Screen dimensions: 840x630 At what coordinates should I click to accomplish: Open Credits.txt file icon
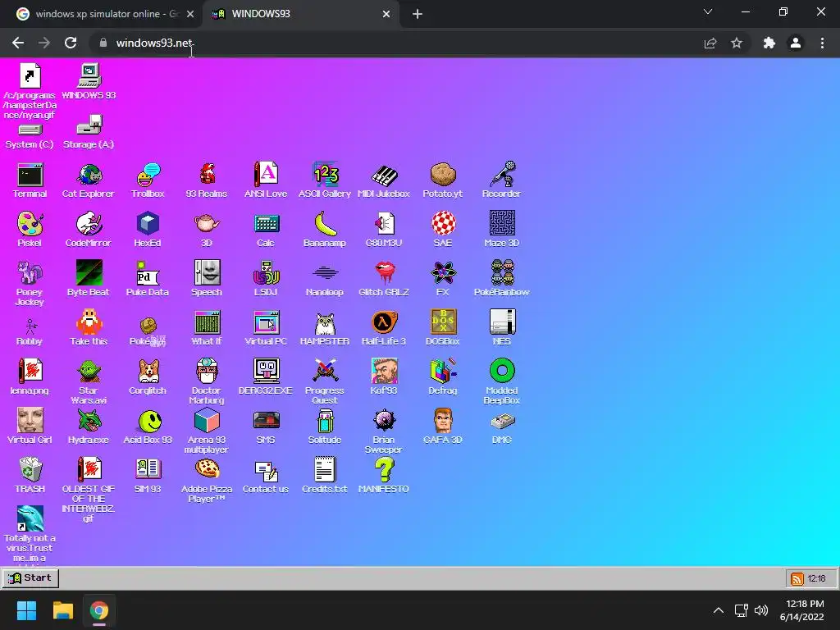(x=325, y=476)
